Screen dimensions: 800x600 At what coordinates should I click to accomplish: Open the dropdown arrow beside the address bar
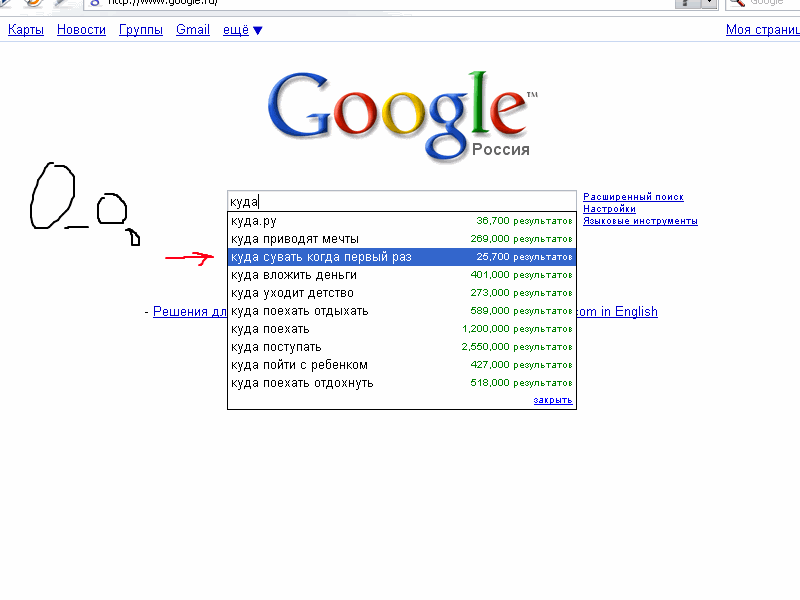pos(709,4)
